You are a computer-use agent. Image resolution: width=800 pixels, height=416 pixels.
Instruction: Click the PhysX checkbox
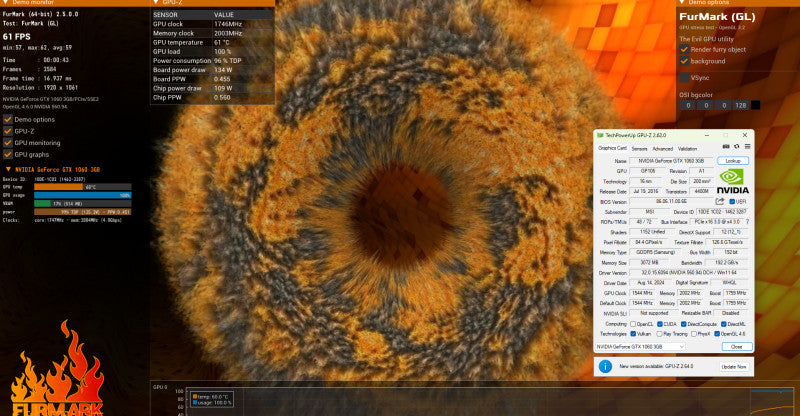[694, 334]
